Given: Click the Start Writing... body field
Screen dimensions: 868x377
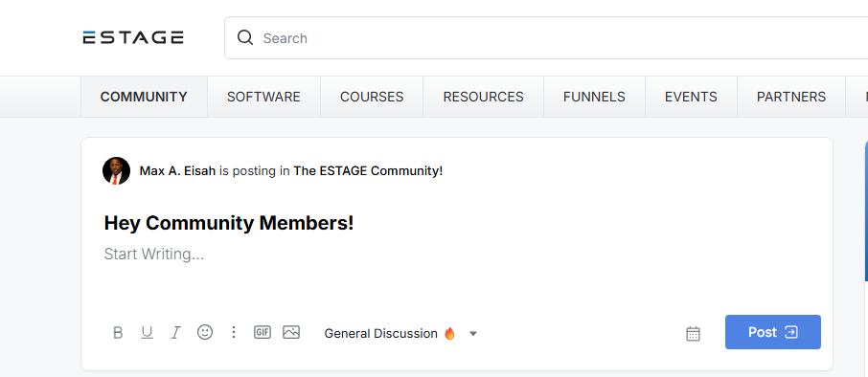Looking at the screenshot, I should 154,255.
